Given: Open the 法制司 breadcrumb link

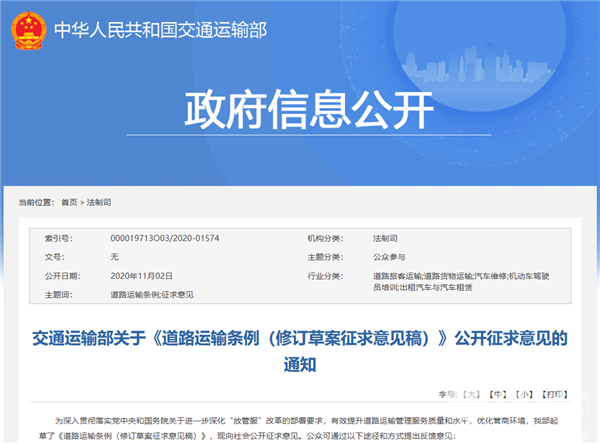Looking at the screenshot, I should tap(100, 202).
